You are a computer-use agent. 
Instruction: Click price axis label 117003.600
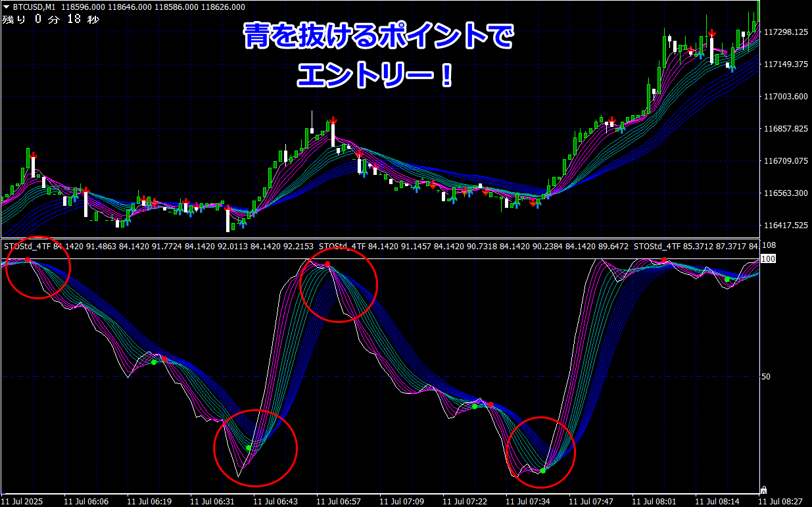coord(786,97)
